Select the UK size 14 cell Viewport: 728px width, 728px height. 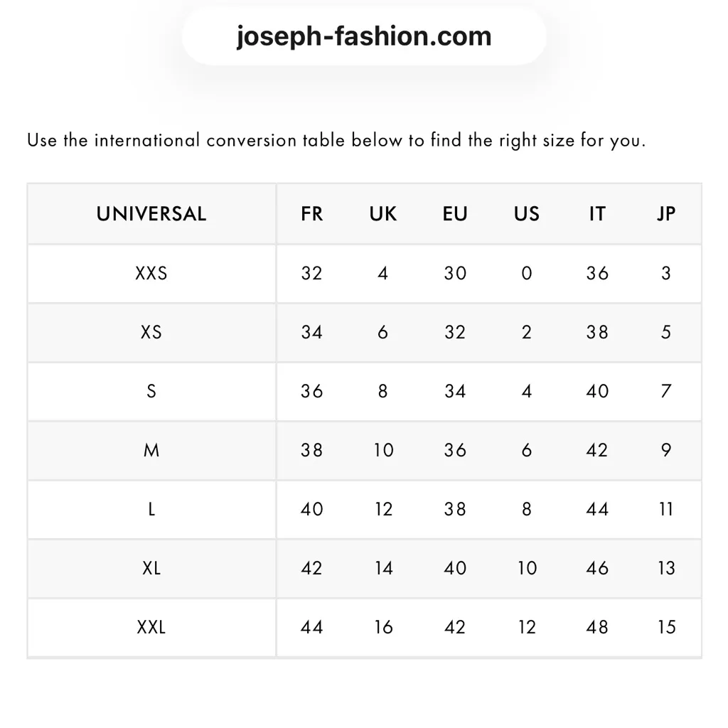pos(383,568)
